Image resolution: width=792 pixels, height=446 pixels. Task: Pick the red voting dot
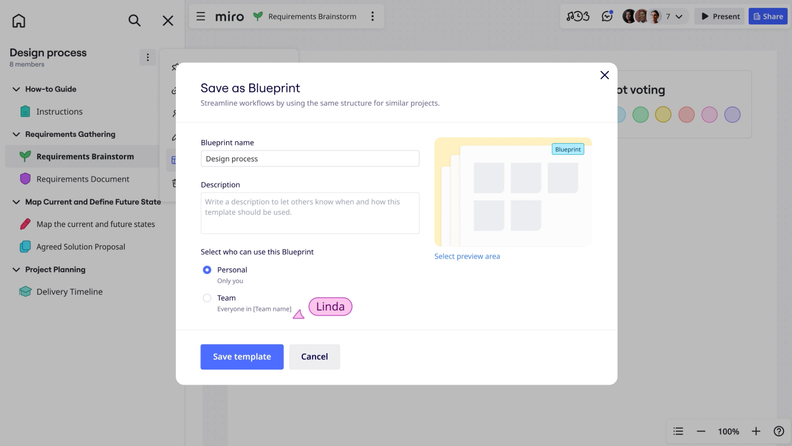(686, 115)
